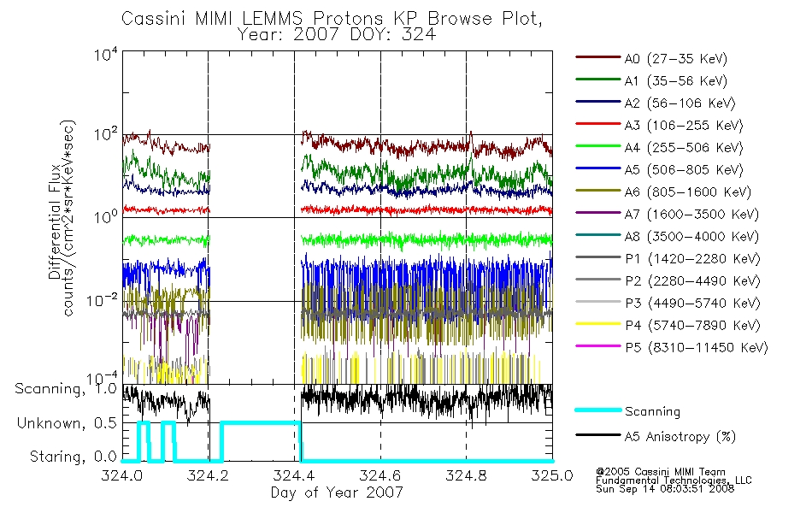812x513 pixels.
Task: Click the 324.8 x-axis tick label
Action: [466, 475]
